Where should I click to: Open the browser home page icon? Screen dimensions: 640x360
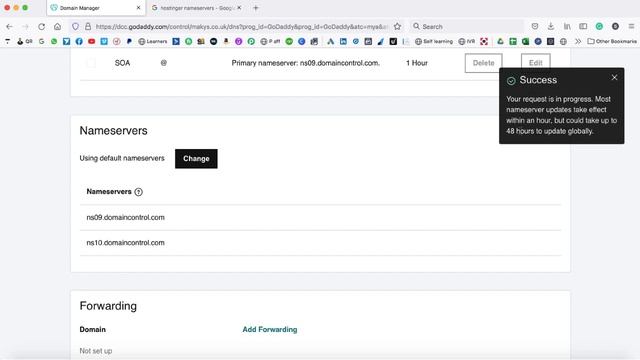tap(58, 27)
